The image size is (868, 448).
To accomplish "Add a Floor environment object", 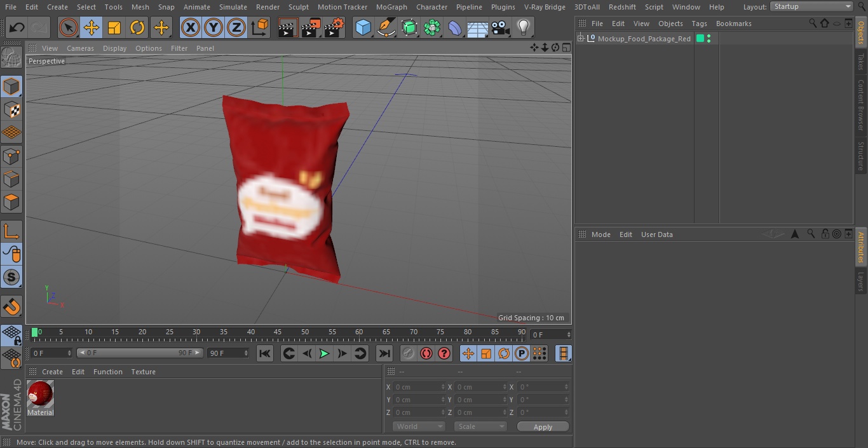I will pyautogui.click(x=478, y=27).
